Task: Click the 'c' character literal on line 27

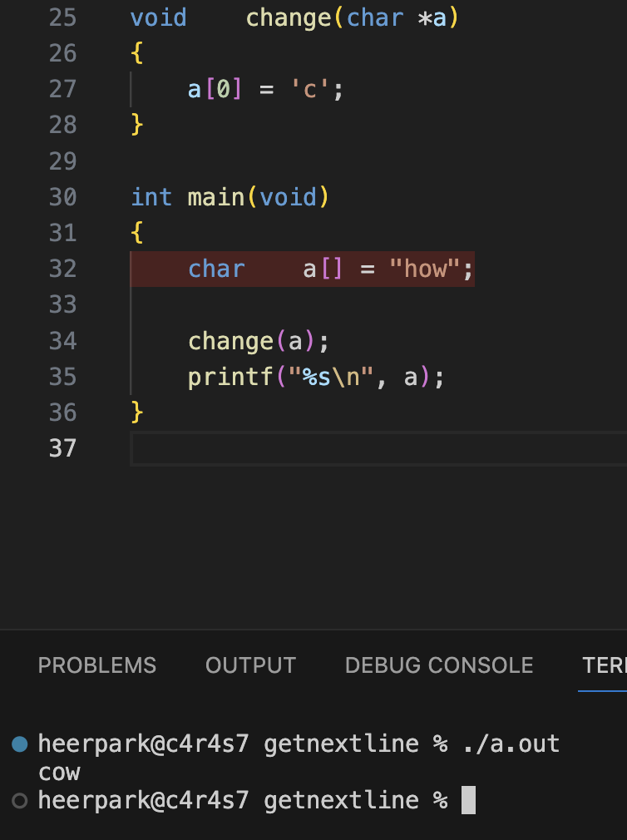Action: coord(309,90)
